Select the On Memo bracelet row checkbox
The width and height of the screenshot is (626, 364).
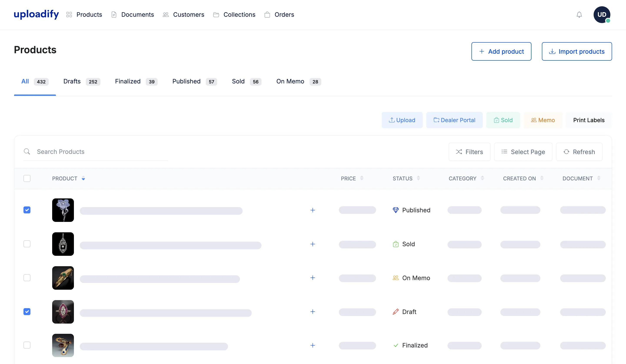point(27,278)
